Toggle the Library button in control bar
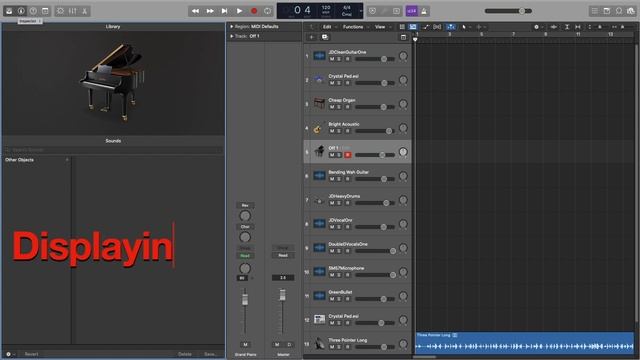 tap(9, 11)
